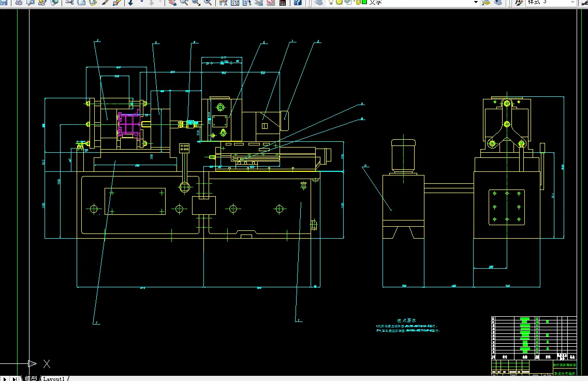Select the magenta workpiece in front view
The image size is (588, 381).
coord(129,123)
